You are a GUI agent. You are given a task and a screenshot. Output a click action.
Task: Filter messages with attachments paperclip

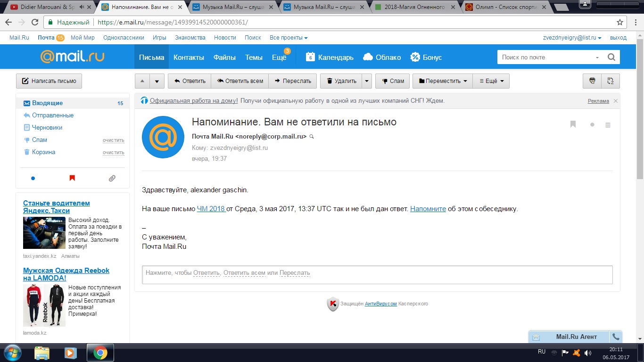[x=112, y=178]
